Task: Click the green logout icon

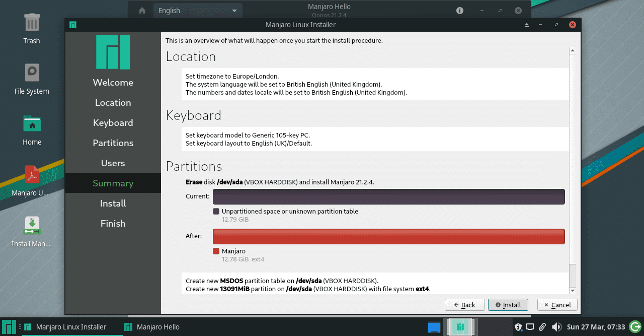Action: [x=635, y=327]
